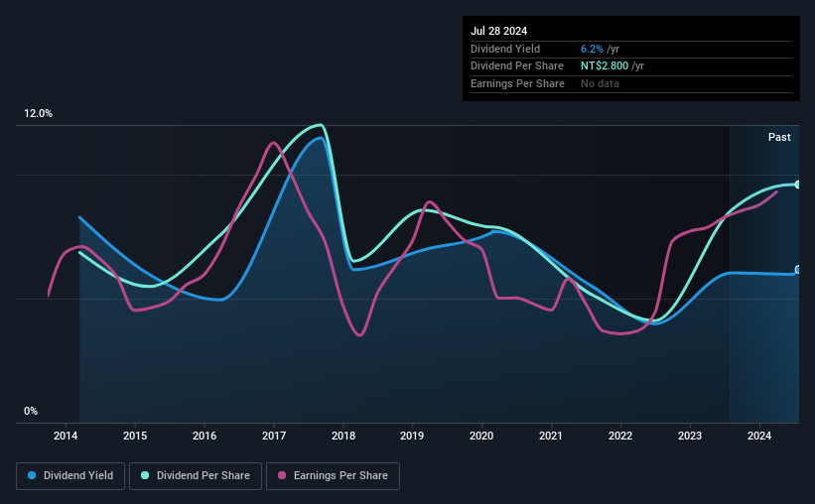This screenshot has width=815, height=504.
Task: Click the 2020 x-axis label
Action: [481, 436]
